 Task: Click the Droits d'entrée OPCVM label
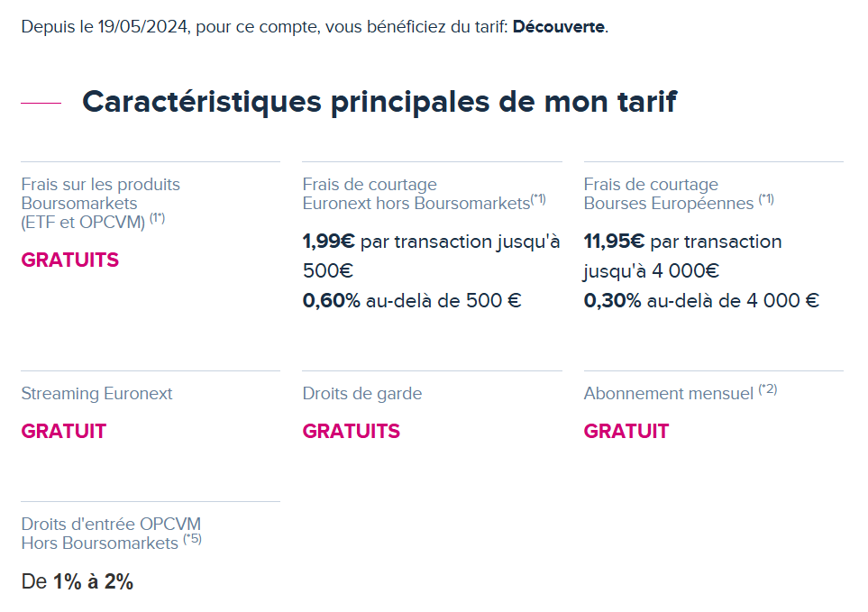(x=111, y=524)
